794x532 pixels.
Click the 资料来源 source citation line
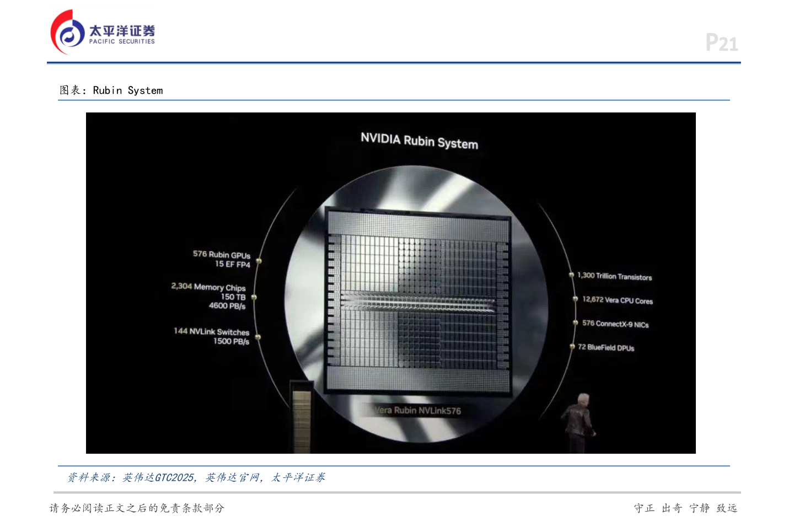coord(196,477)
